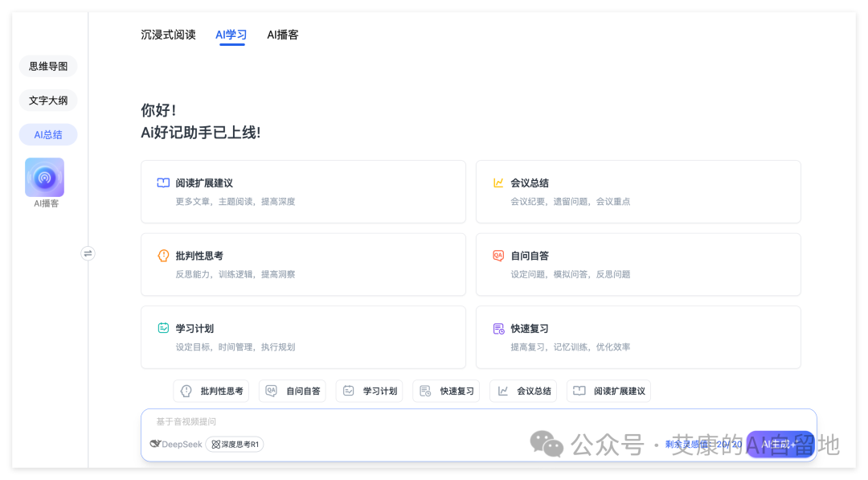The height and width of the screenshot is (480, 868).
Task: Click the 阅读扩展建议 book icon
Action: (x=162, y=183)
